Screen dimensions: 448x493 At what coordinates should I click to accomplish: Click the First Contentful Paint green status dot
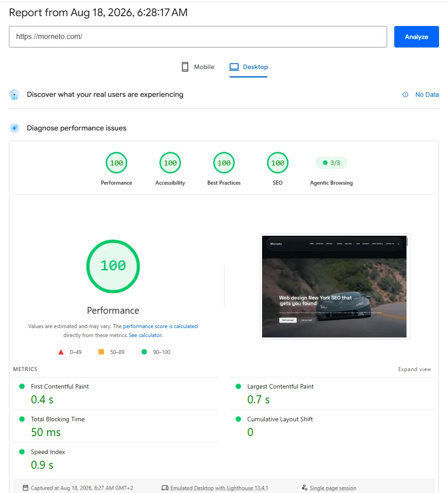click(22, 386)
